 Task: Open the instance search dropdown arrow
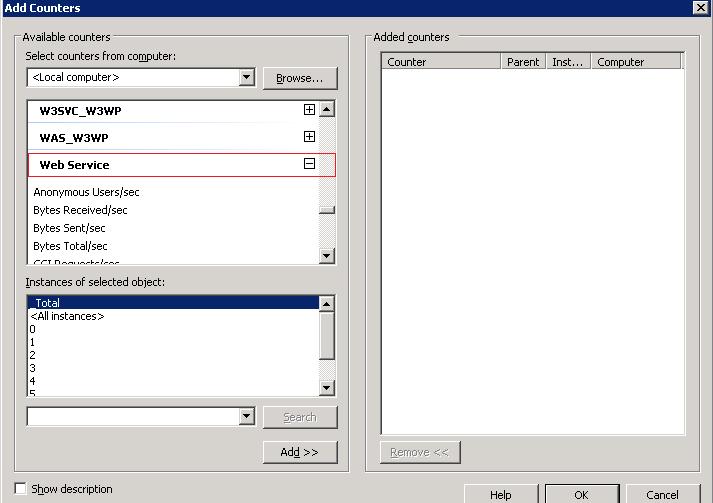pyautogui.click(x=246, y=416)
